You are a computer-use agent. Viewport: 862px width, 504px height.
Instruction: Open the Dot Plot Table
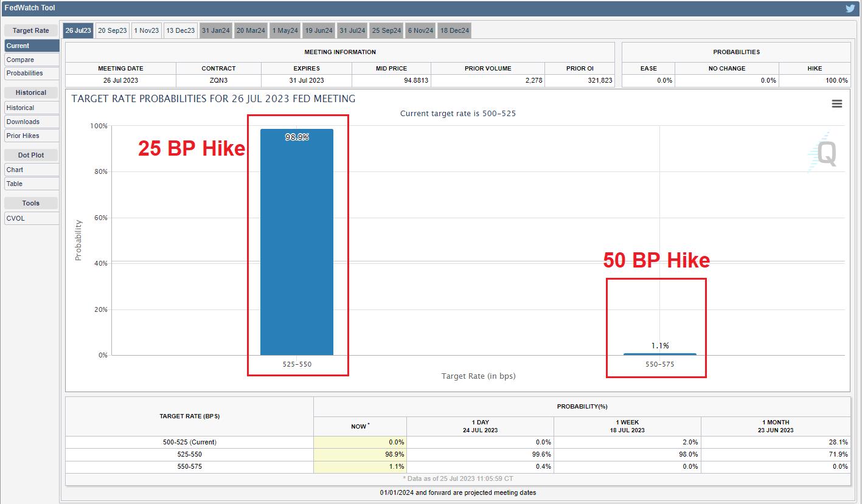[x=32, y=184]
